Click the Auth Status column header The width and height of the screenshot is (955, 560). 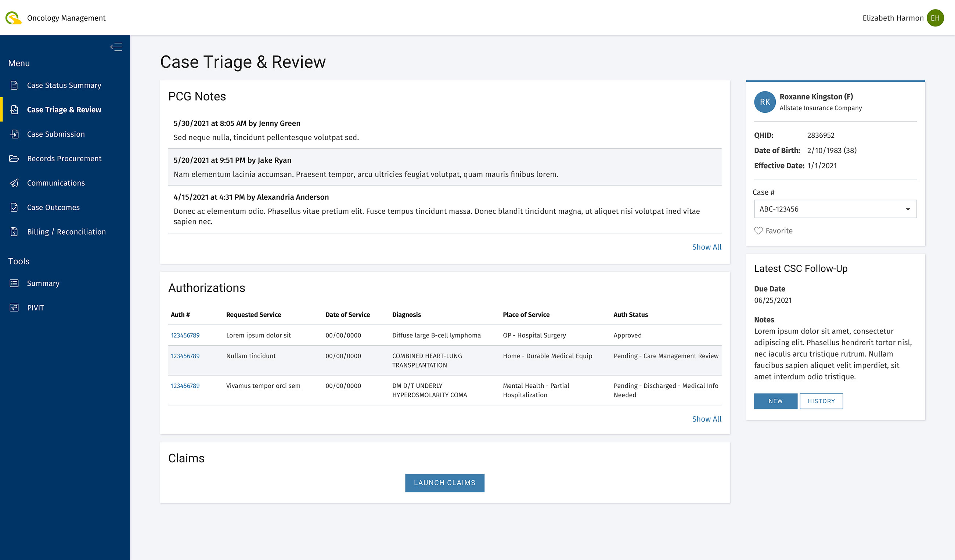(631, 314)
